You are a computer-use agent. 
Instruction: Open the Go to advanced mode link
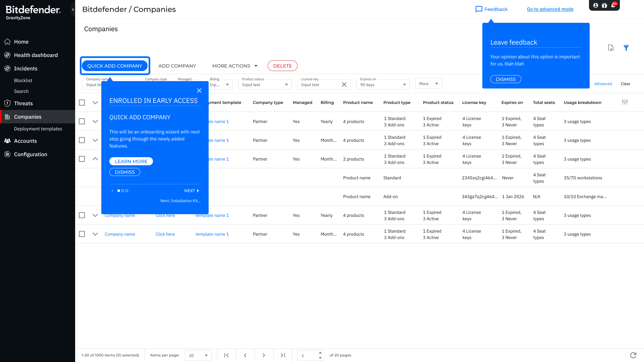click(550, 9)
